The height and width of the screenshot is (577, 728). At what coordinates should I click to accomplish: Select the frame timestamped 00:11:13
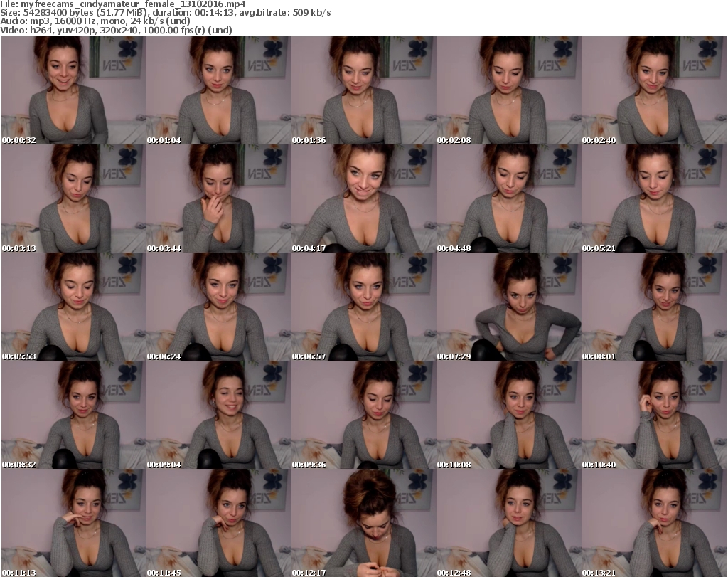pyautogui.click(x=73, y=523)
